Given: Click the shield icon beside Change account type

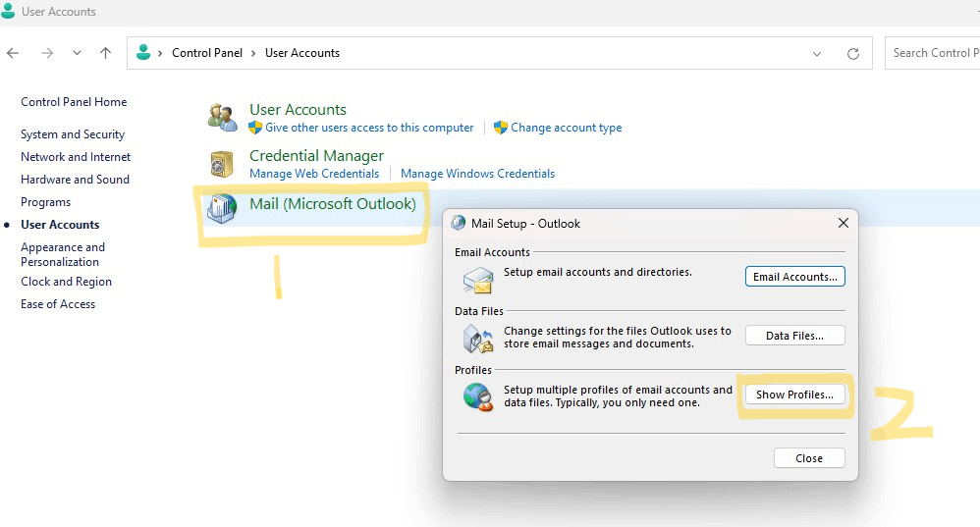Looking at the screenshot, I should pyautogui.click(x=500, y=128).
